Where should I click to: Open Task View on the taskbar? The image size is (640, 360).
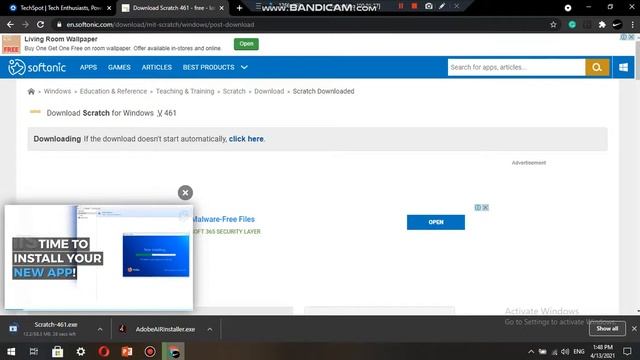pyautogui.click(x=34, y=351)
